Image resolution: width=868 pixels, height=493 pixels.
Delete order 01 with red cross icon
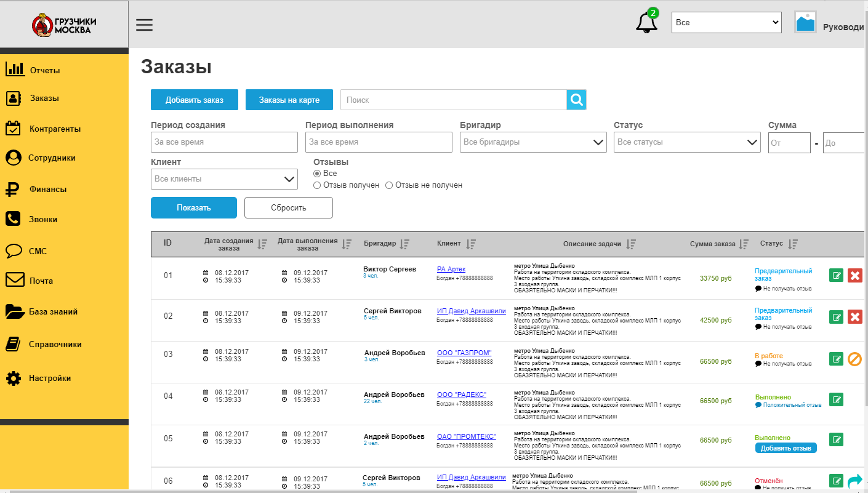(854, 275)
